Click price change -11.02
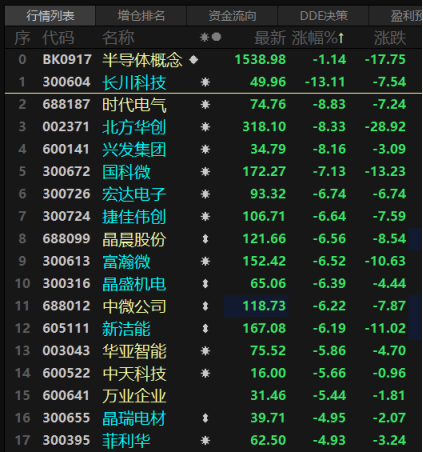The width and height of the screenshot is (423, 452). coord(385,328)
